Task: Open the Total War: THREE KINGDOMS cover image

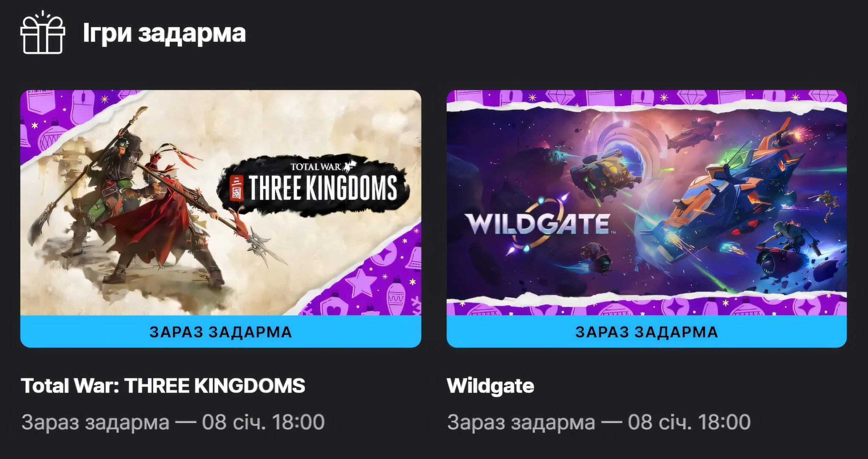Action: tap(221, 203)
